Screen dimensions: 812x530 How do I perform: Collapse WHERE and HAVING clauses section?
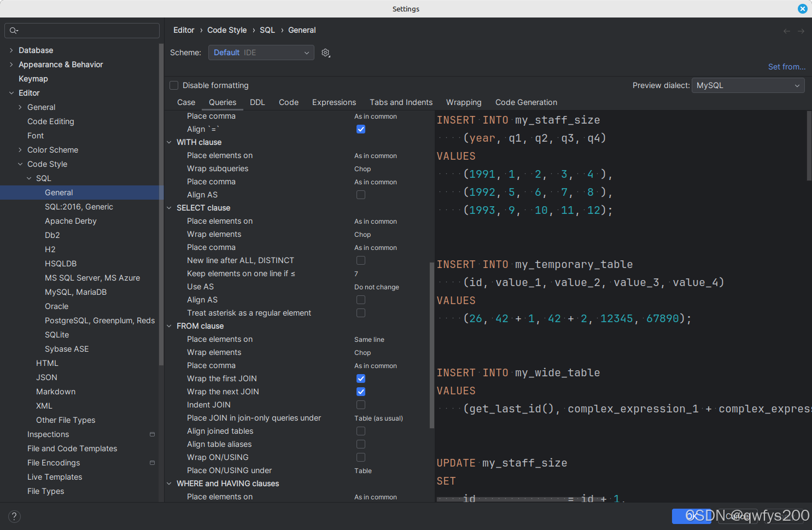(169, 484)
